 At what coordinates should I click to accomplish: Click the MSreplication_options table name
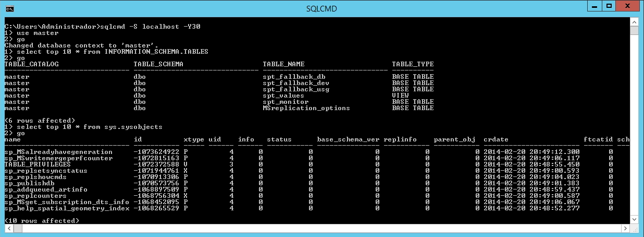(307, 108)
